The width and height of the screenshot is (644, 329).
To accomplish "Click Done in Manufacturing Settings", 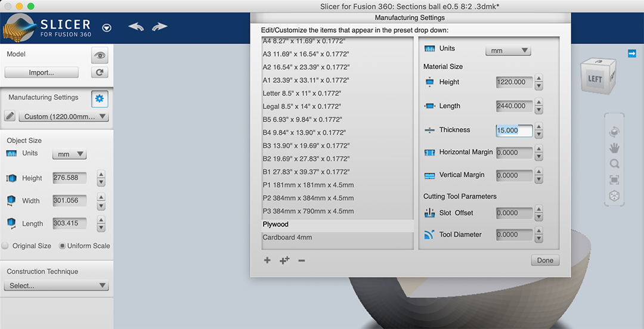I will [545, 260].
